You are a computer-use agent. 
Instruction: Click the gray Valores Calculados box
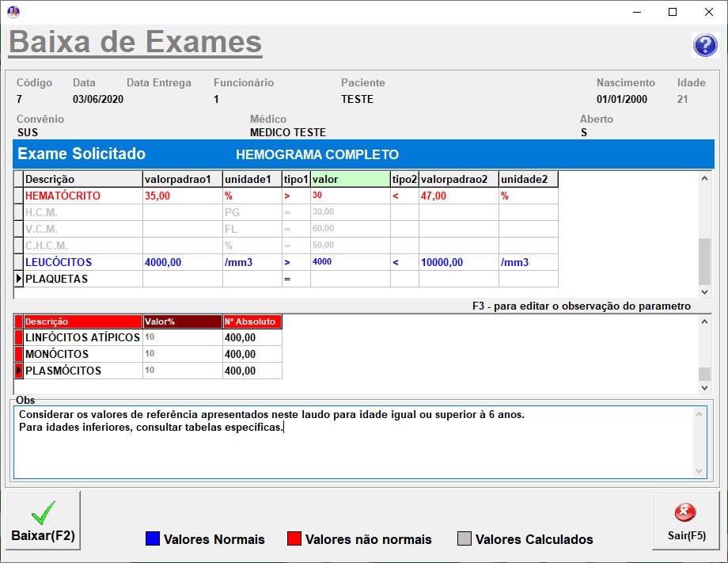[x=464, y=538]
